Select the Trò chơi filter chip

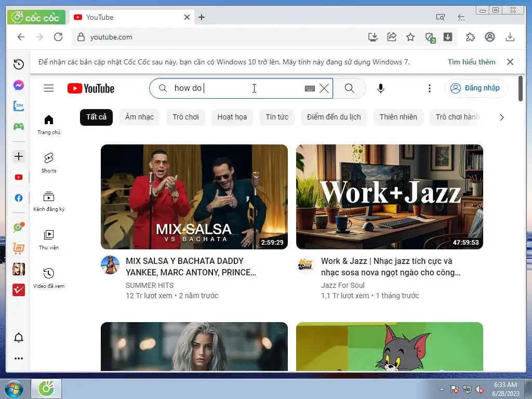[185, 117]
